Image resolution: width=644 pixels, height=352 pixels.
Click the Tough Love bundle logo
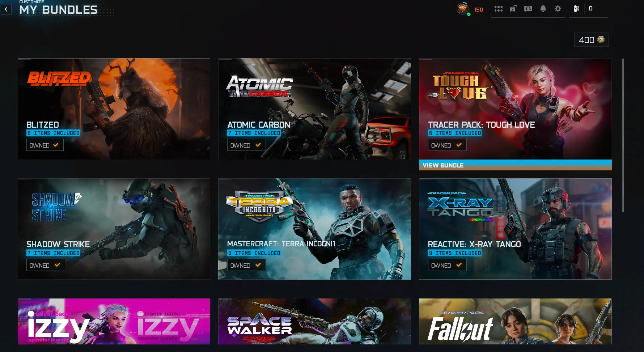click(x=459, y=86)
